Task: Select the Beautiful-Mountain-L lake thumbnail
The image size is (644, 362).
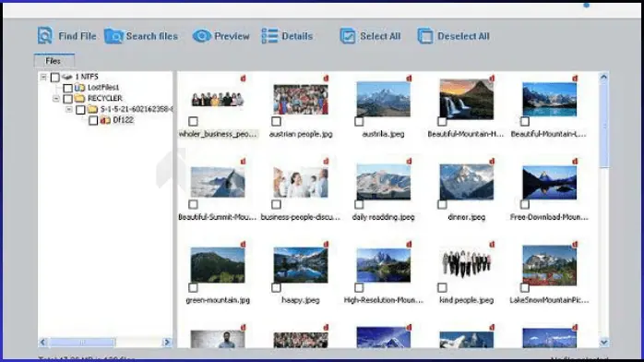Action: [x=549, y=99]
